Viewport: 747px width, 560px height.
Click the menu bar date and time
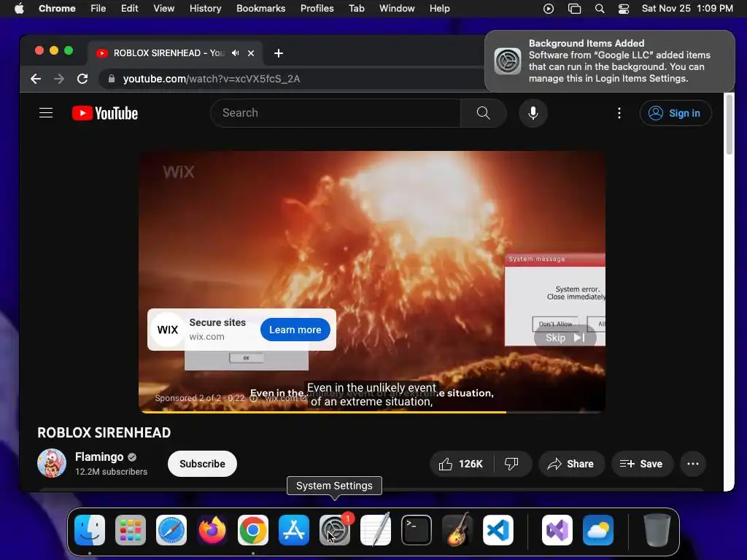coord(687,9)
